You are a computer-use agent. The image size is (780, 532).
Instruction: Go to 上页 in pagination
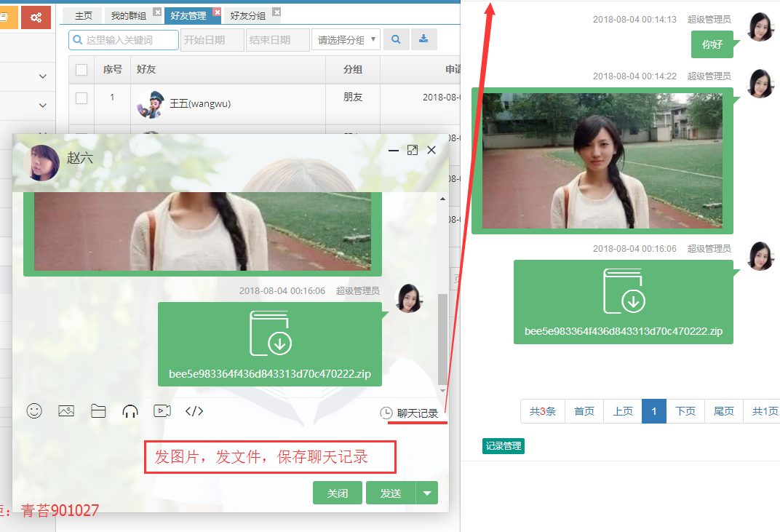622,411
